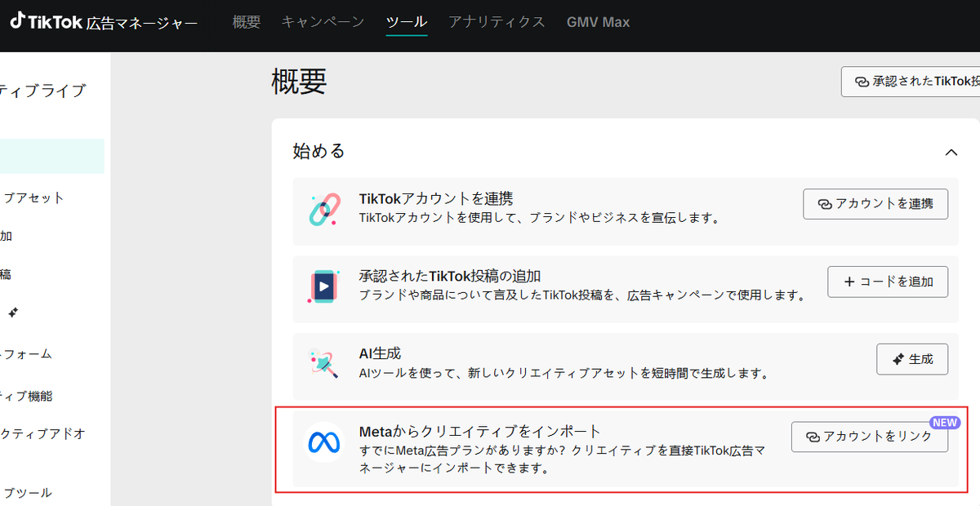Viewport: 980px width, 506px height.
Task: Open the GMV Max navigation tab
Action: point(598,22)
